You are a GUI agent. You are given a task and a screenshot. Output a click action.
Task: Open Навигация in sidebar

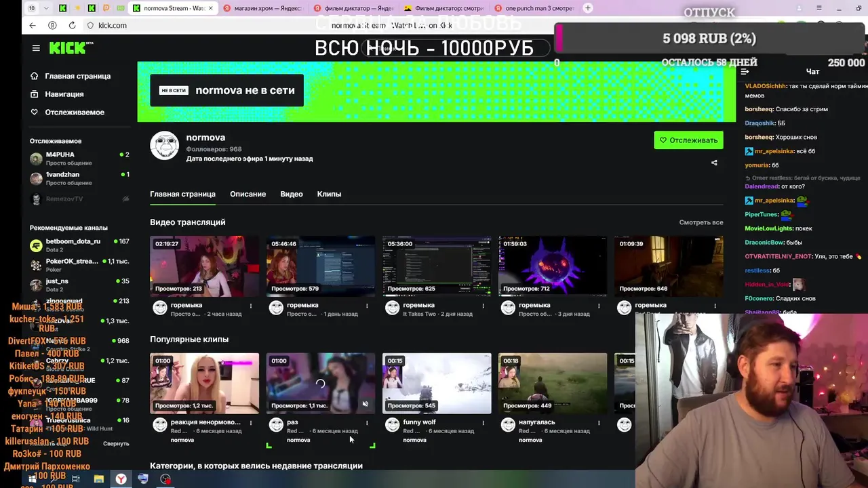pos(57,94)
